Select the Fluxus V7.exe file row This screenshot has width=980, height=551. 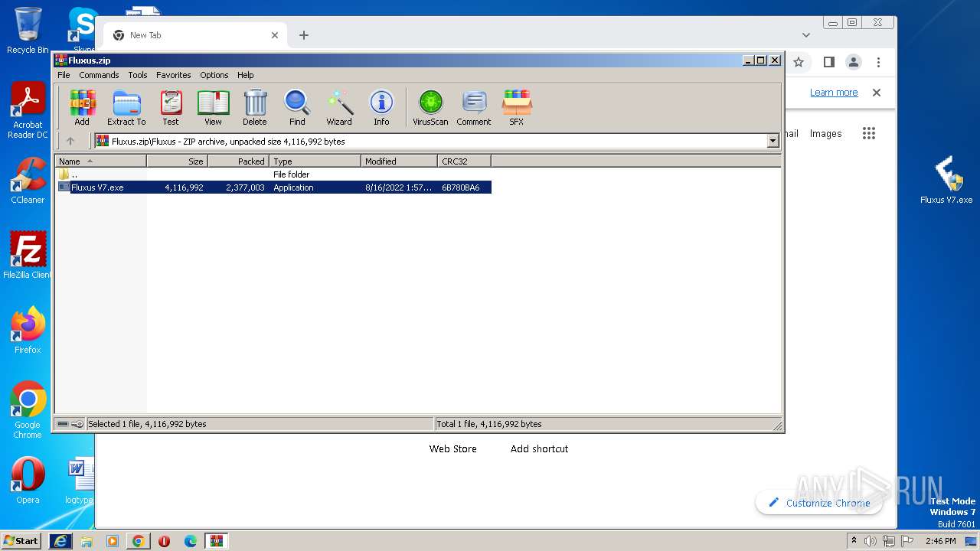click(273, 187)
